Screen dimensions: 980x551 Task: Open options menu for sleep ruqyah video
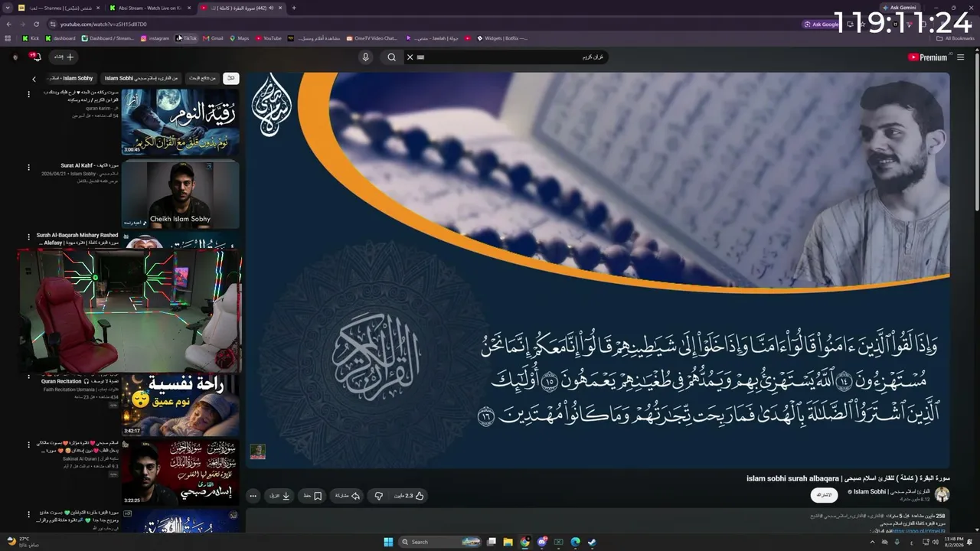[x=29, y=94]
